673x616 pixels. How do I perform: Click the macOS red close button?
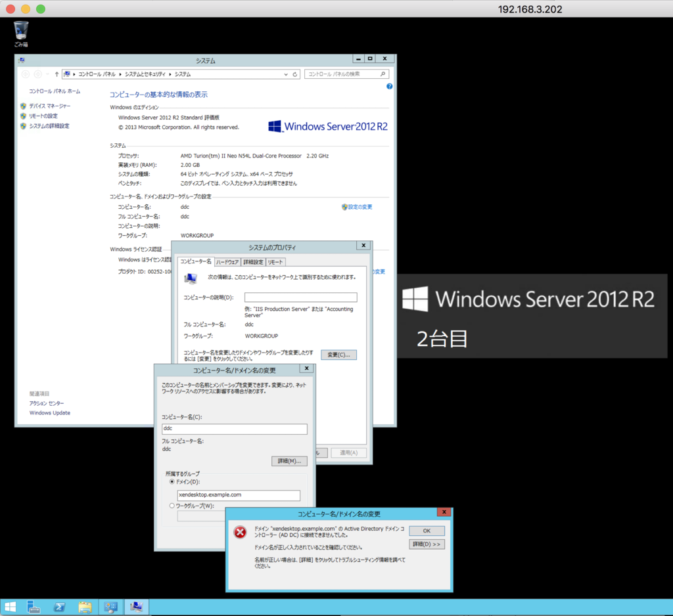point(11,9)
